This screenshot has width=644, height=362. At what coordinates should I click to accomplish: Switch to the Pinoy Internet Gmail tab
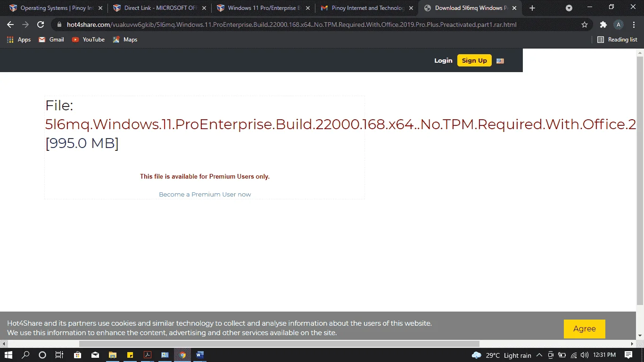point(367,8)
